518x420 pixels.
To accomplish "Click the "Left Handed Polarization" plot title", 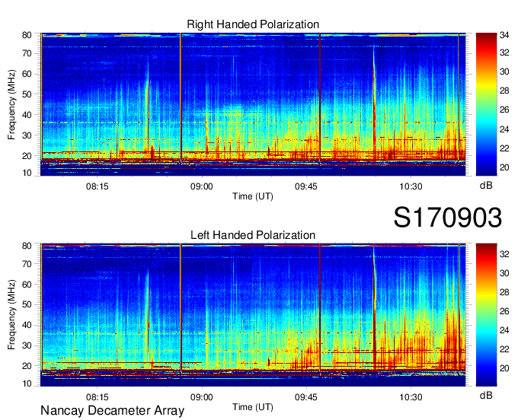I will (253, 235).
